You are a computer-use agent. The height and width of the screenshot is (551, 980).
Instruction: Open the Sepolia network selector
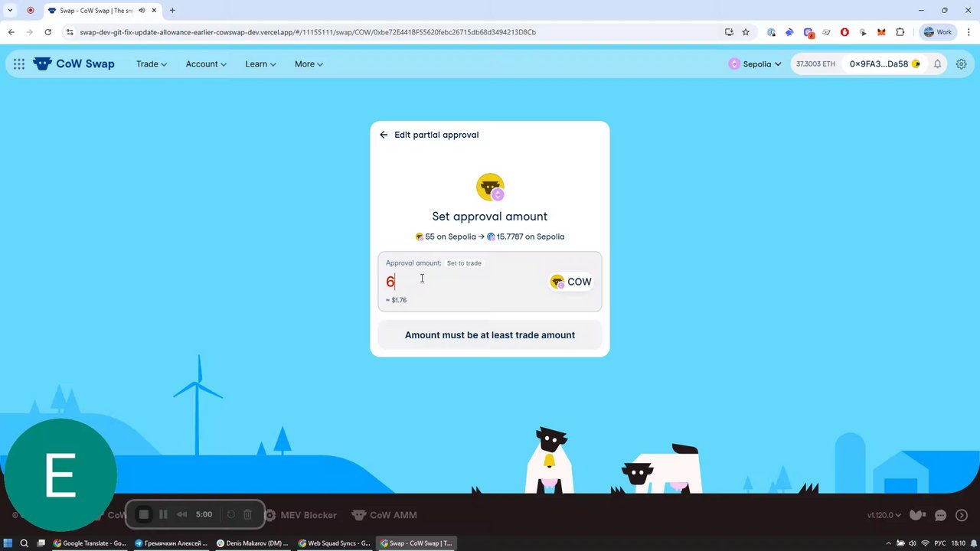coord(755,64)
